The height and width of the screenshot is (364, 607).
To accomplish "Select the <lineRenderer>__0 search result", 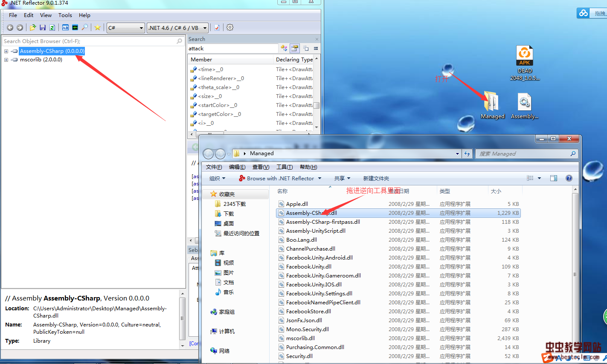I will coord(221,78).
